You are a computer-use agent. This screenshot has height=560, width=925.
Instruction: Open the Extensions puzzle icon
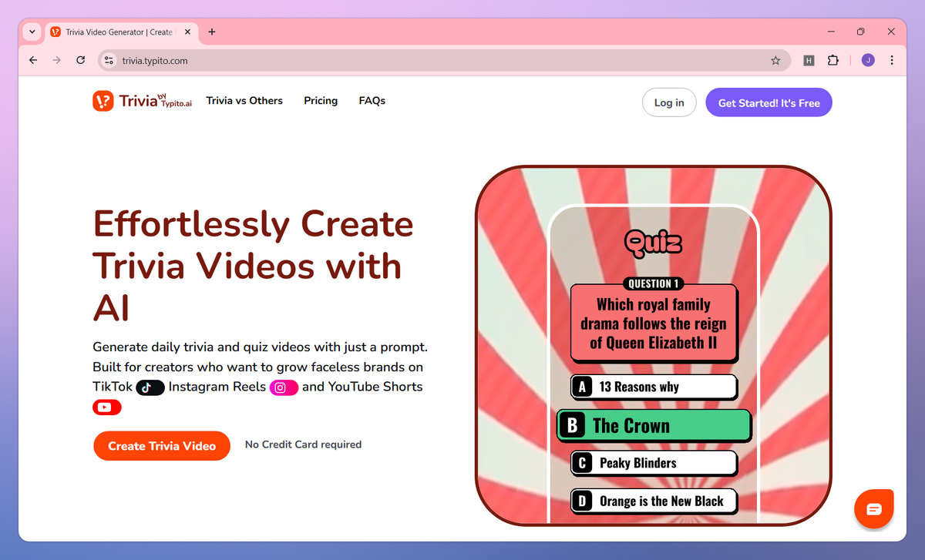832,60
